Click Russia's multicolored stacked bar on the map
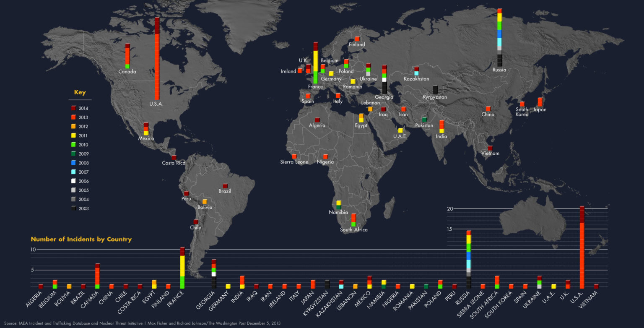 click(x=499, y=37)
